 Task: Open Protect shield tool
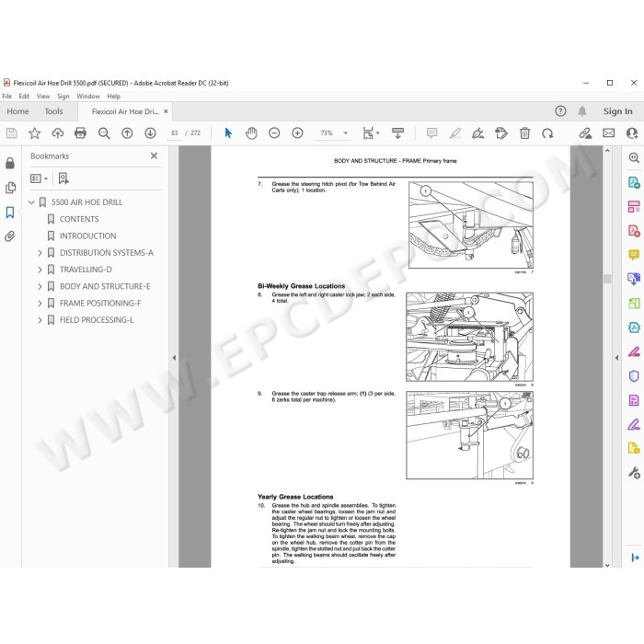[x=634, y=376]
